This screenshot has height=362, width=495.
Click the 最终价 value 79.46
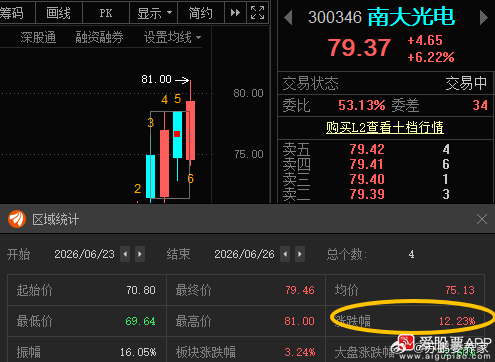pyautogui.click(x=300, y=290)
